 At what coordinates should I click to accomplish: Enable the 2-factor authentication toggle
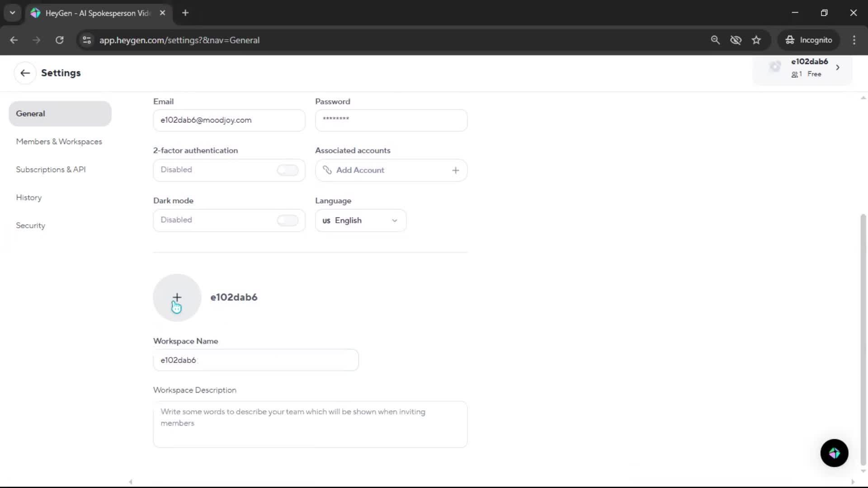[x=288, y=170]
